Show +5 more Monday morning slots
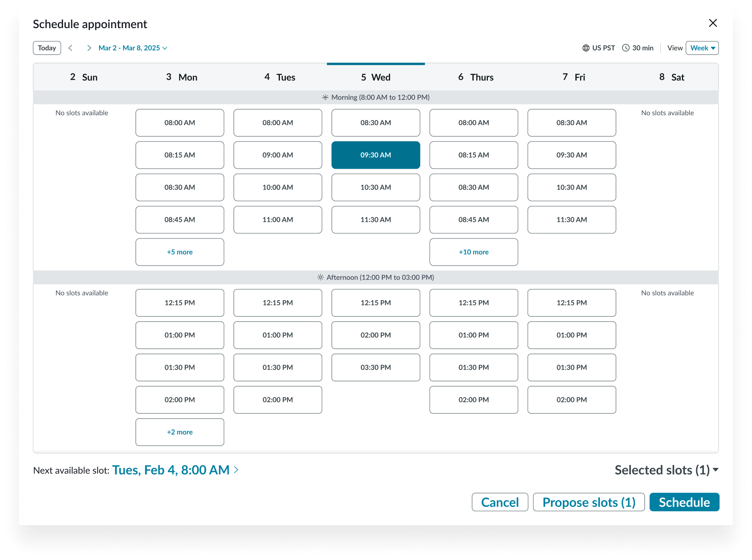 pos(180,252)
